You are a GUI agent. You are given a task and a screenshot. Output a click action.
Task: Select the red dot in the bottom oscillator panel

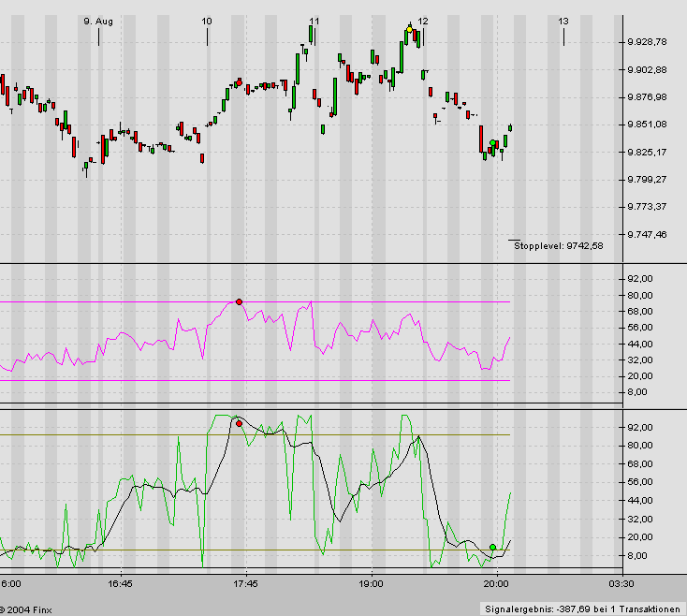239,424
